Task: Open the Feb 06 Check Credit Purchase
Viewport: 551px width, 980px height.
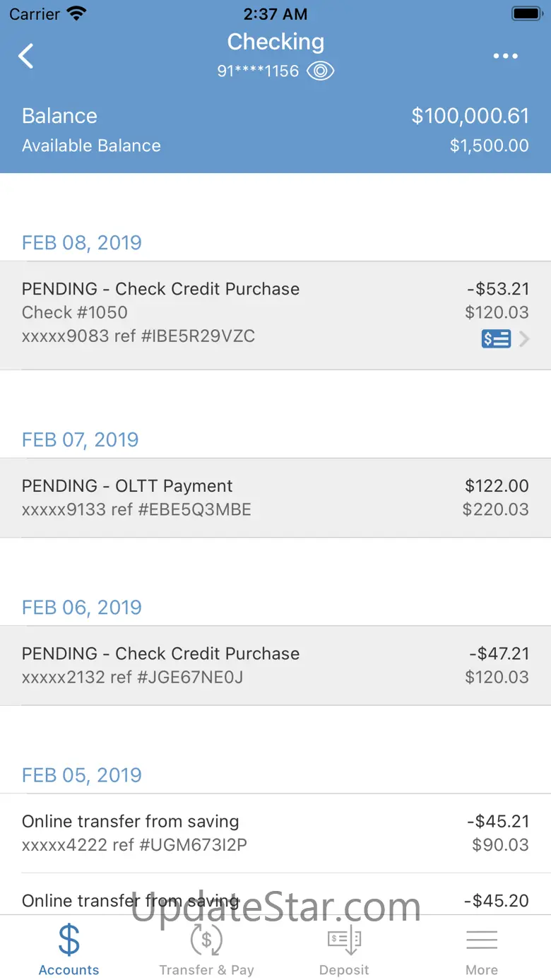Action: click(275, 665)
